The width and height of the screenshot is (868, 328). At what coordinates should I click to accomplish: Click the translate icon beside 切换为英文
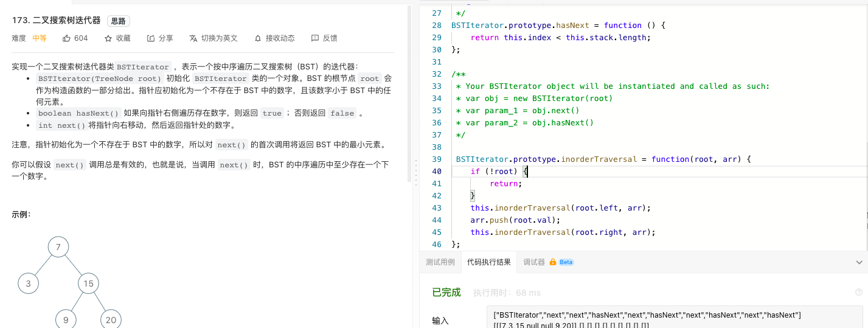pyautogui.click(x=193, y=38)
